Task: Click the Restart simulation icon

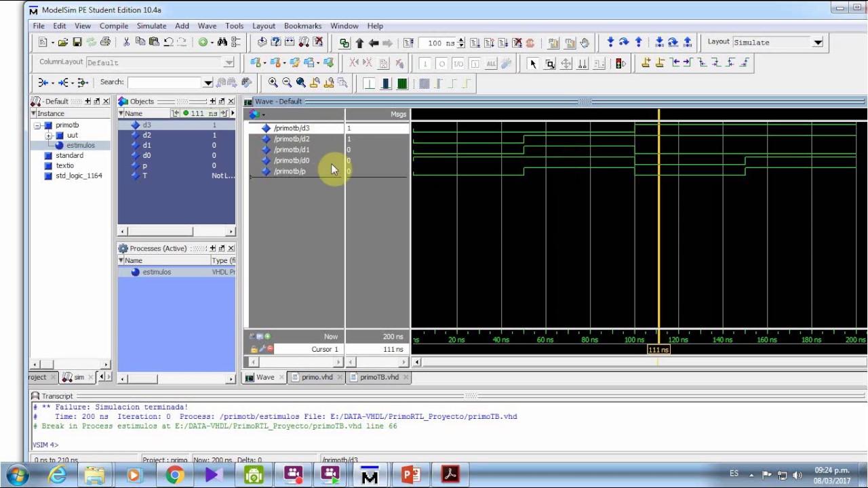Action: (x=408, y=43)
